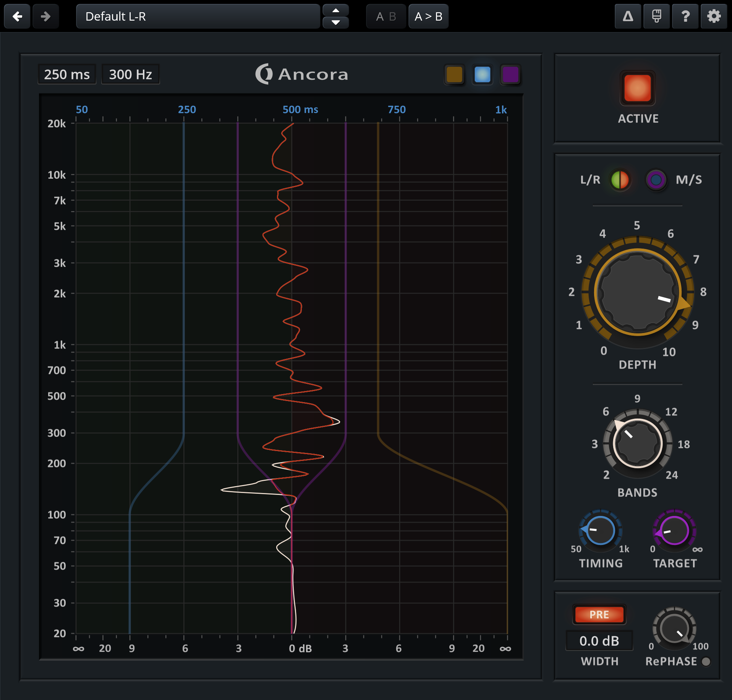The width and height of the screenshot is (732, 700).
Task: Edit the 0.0 dB width value
Action: (x=599, y=641)
